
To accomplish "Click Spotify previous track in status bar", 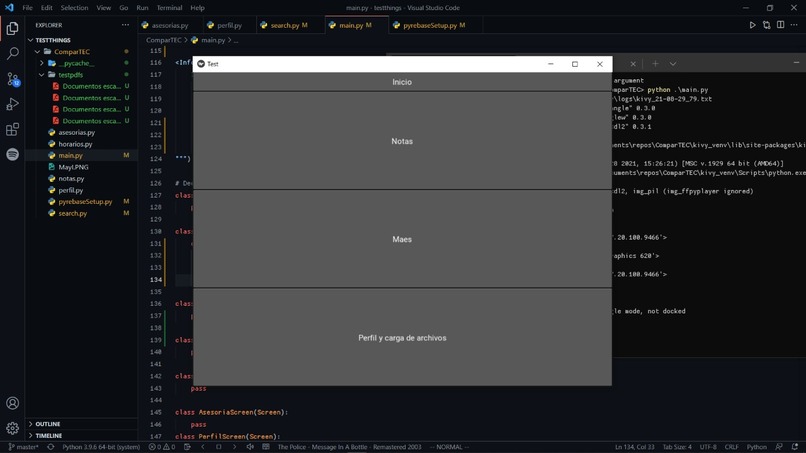I will pyautogui.click(x=203, y=447).
